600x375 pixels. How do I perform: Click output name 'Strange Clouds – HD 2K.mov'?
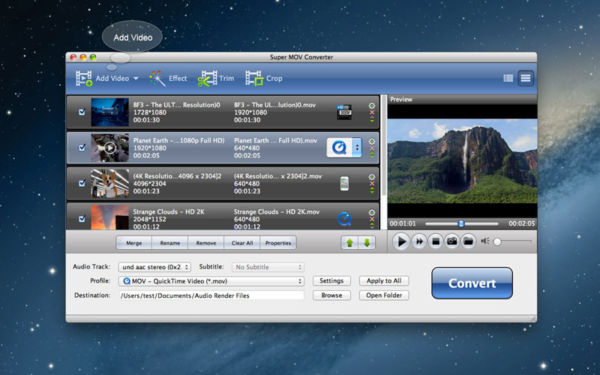(x=276, y=212)
